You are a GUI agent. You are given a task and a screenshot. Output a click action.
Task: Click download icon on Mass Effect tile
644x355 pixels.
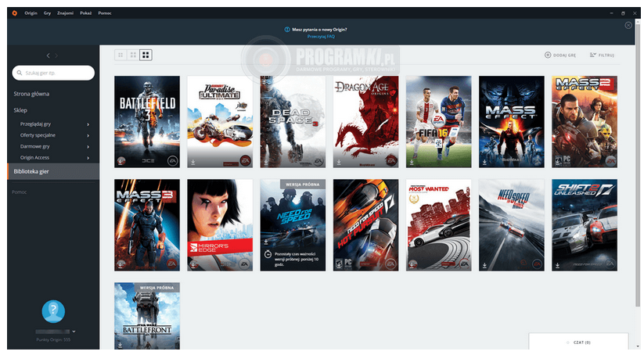pos(485,163)
